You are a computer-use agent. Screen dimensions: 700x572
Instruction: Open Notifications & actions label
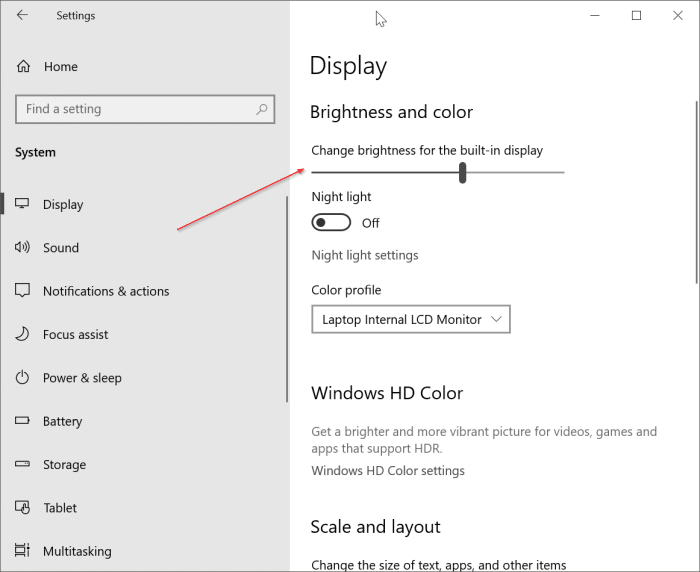coord(106,291)
